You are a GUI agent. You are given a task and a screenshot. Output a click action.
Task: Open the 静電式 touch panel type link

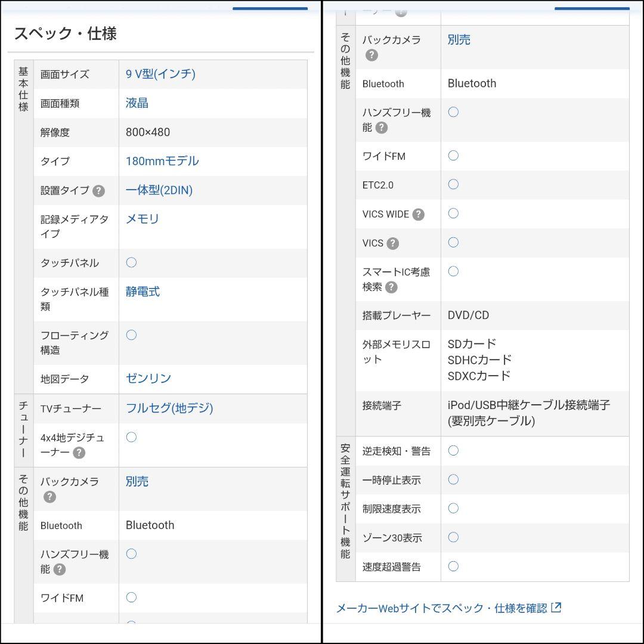click(x=143, y=292)
